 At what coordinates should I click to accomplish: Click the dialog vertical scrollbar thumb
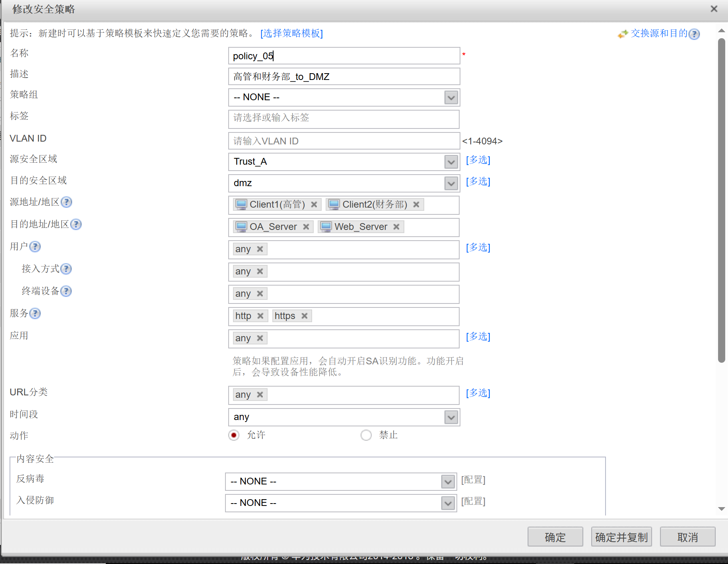(x=722, y=200)
